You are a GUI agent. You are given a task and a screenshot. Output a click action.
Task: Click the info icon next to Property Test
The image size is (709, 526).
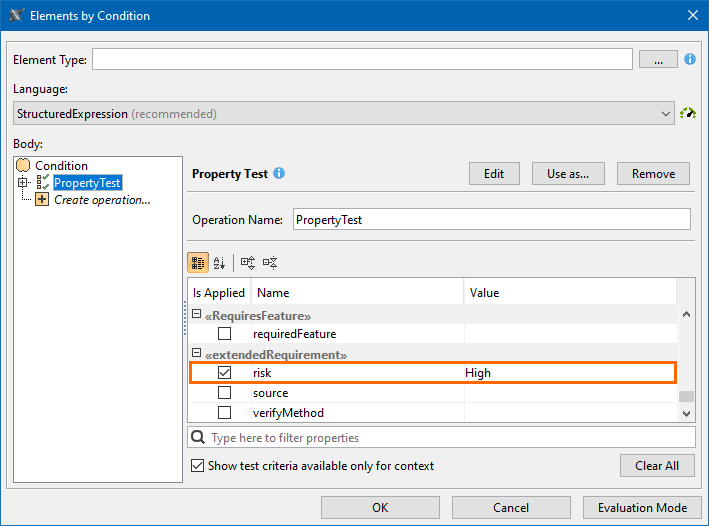(x=279, y=173)
